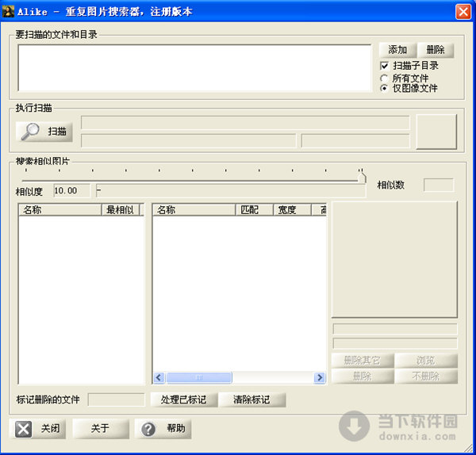Click the 最相似 column header
This screenshot has width=476, height=455.
point(121,210)
